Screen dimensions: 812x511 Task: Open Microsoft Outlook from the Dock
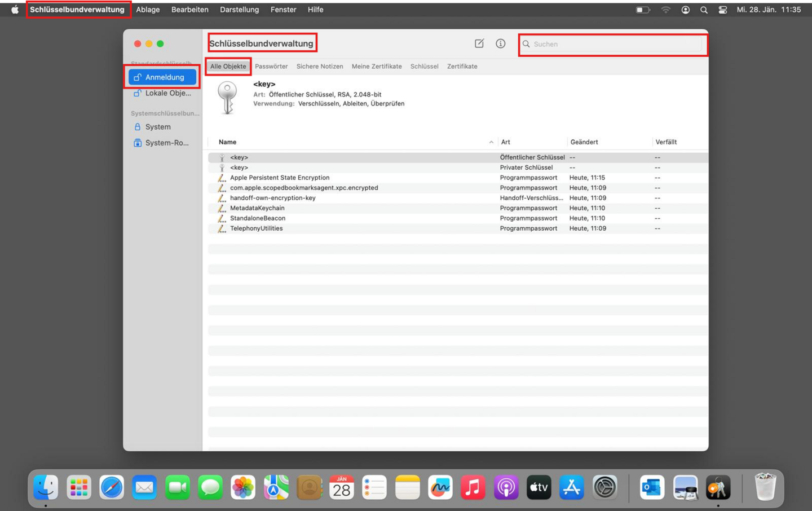tap(651, 487)
